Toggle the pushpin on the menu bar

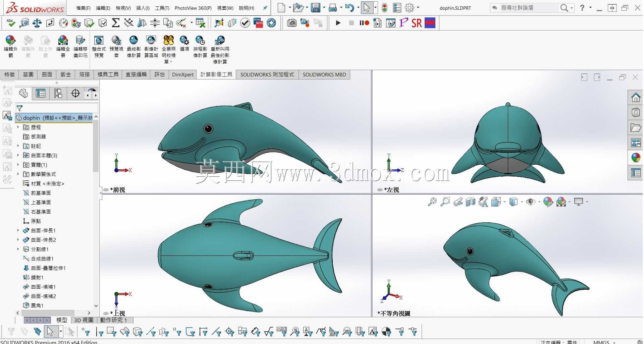[x=265, y=8]
